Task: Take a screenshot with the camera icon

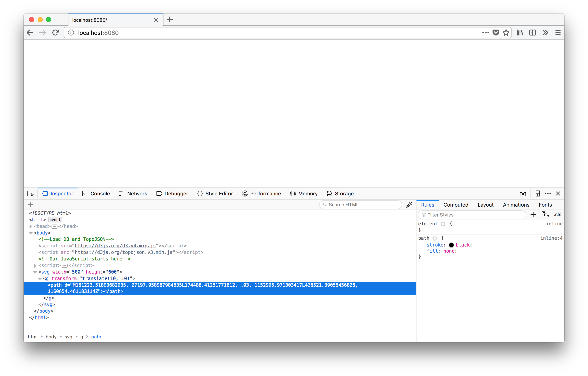Action: point(523,193)
